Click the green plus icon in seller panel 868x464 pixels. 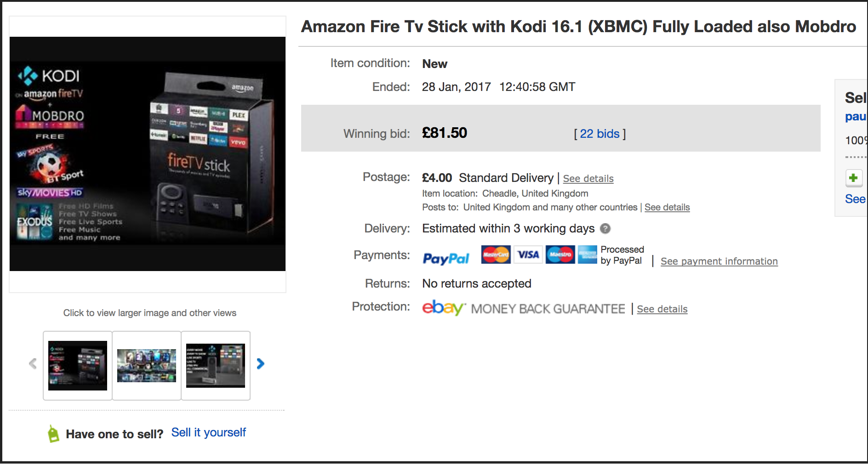click(853, 178)
